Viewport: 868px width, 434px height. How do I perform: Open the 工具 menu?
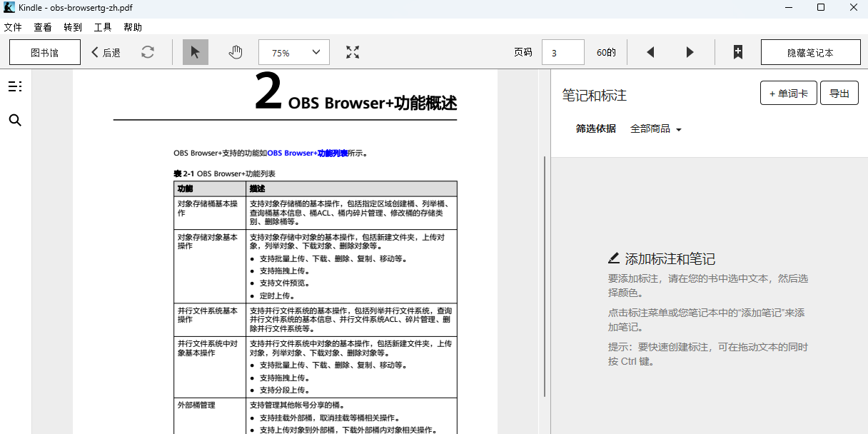tap(104, 27)
